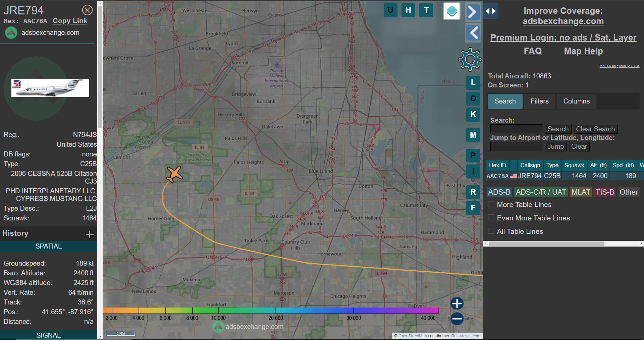Click the table horizontal scrollbar
The height and width of the screenshot is (340, 644).
[x=546, y=244]
